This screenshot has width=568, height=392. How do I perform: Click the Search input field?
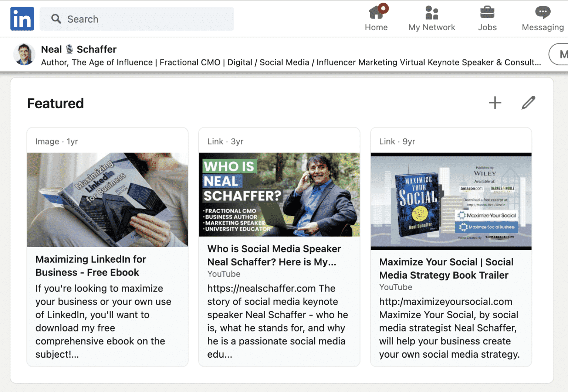click(x=137, y=18)
